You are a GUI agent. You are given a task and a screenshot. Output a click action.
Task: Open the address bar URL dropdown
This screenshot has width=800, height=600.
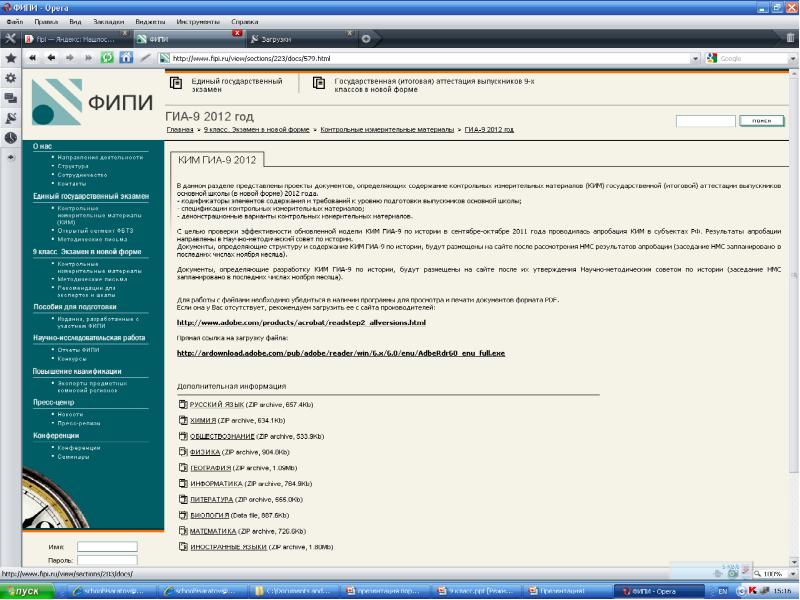tap(692, 58)
